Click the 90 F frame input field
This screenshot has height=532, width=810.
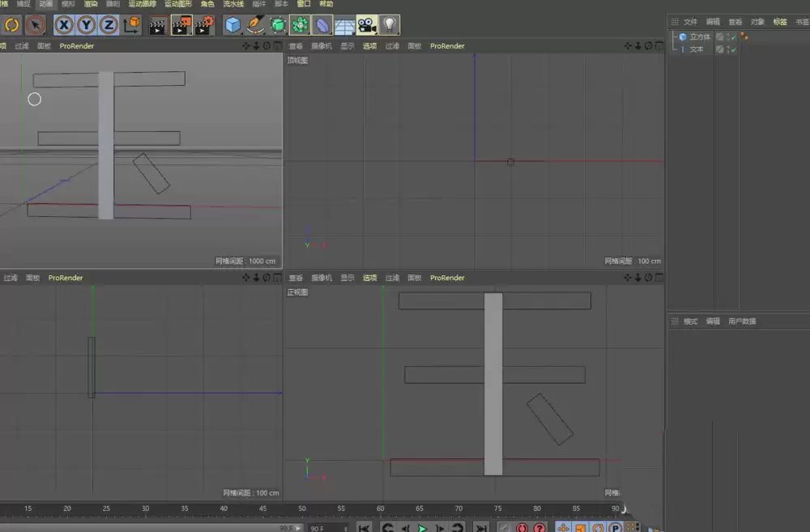318,528
